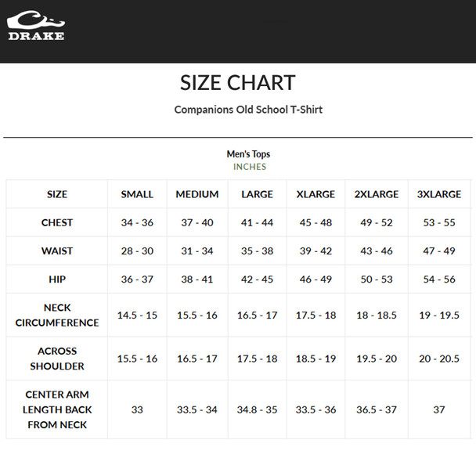Click the SIZE CHART heading
Screen dimensions: 476x476
click(238, 82)
